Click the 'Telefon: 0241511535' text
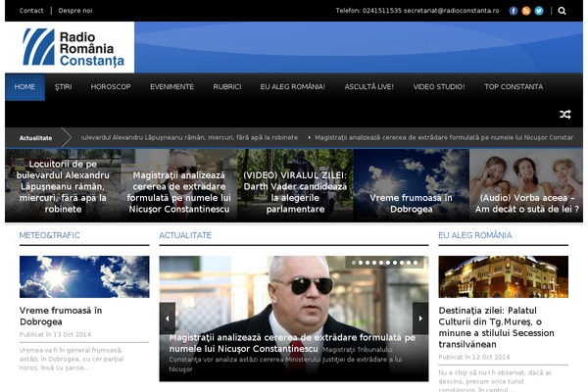 [368, 11]
